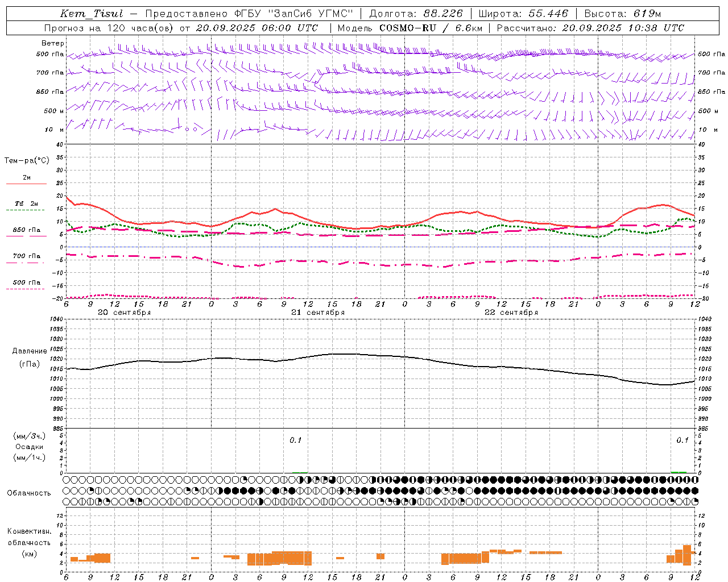728x582 pixels.
Task: Click the 2м legend entry without Td
Action: 27,177
